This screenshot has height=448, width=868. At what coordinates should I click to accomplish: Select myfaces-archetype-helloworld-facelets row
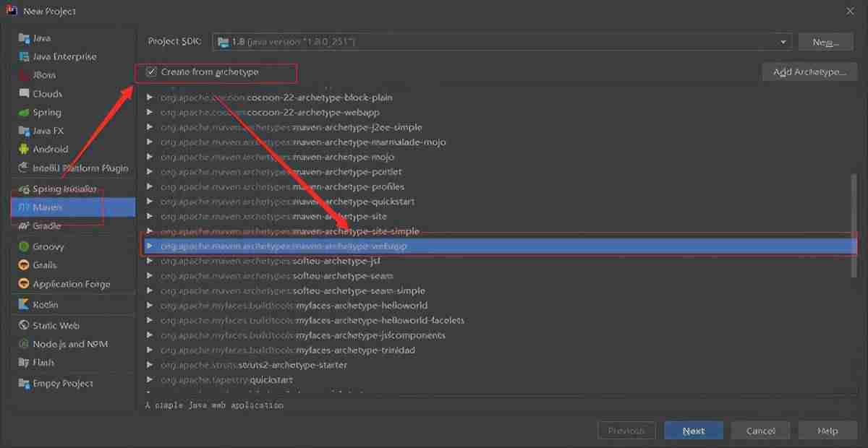(499, 320)
